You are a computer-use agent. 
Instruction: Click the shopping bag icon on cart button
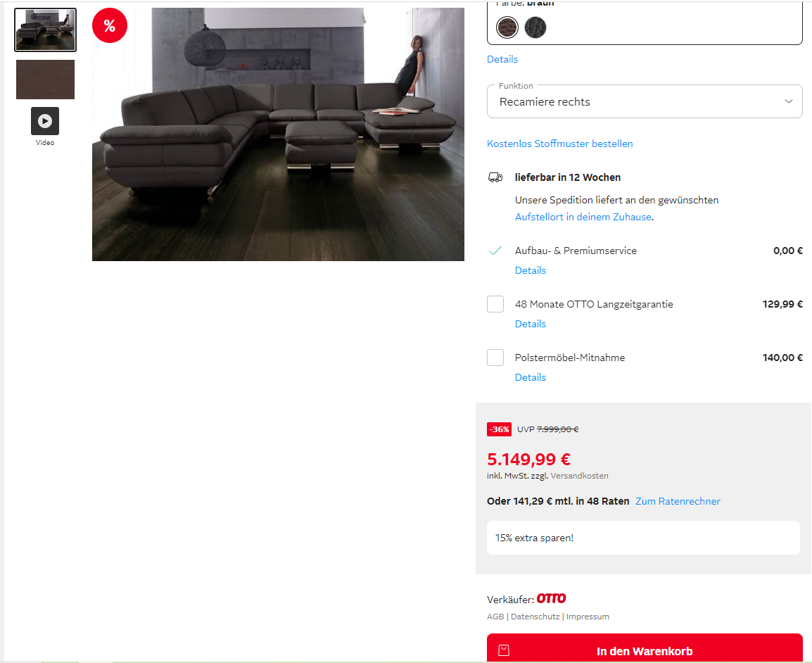click(504, 650)
